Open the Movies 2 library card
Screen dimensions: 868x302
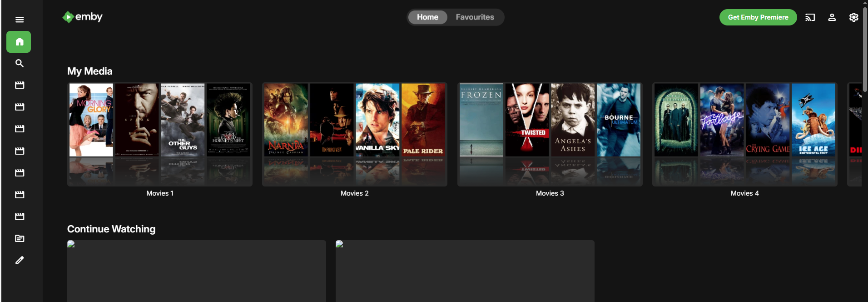[x=355, y=134]
